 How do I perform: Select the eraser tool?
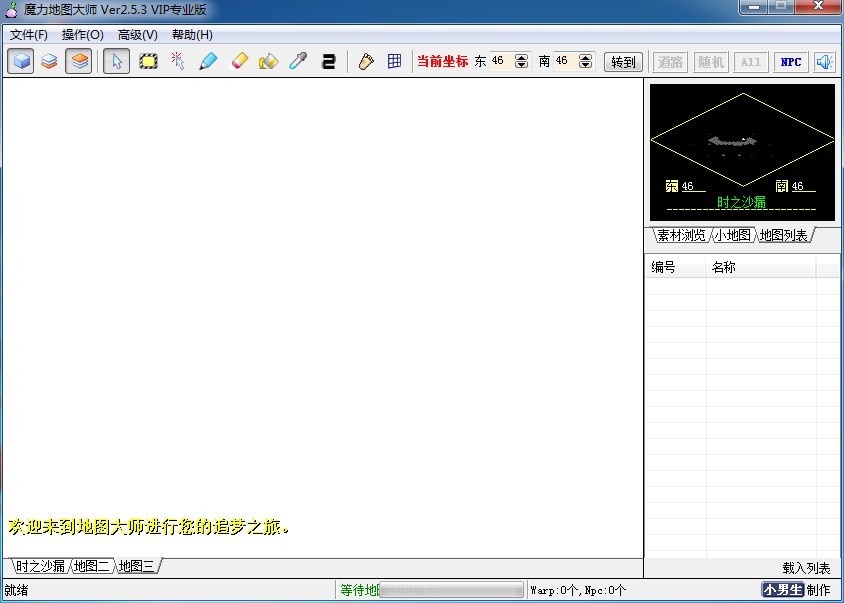point(238,61)
